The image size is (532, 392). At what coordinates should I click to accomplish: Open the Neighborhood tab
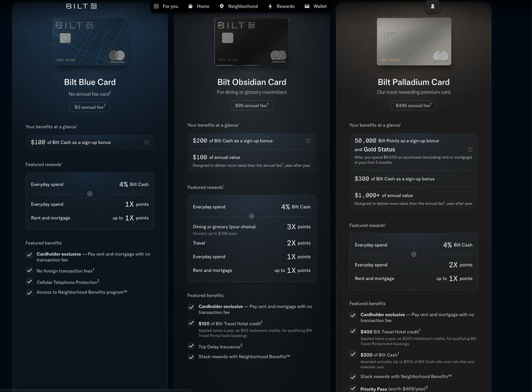pyautogui.click(x=239, y=6)
